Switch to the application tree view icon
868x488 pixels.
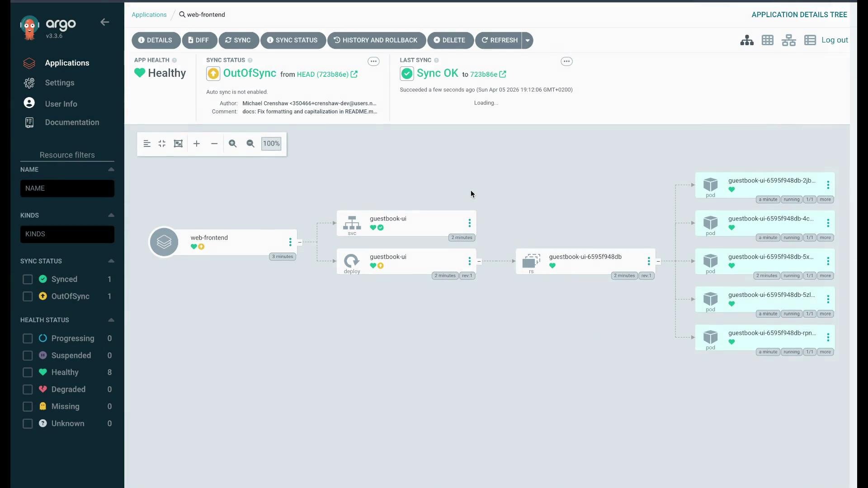(747, 40)
